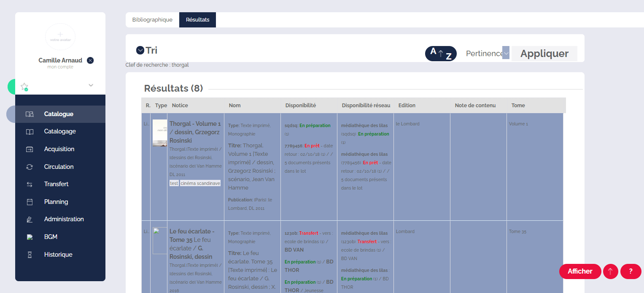Click the Catalogage open-book icon
Viewport: 644px width, 293px height.
[30, 132]
